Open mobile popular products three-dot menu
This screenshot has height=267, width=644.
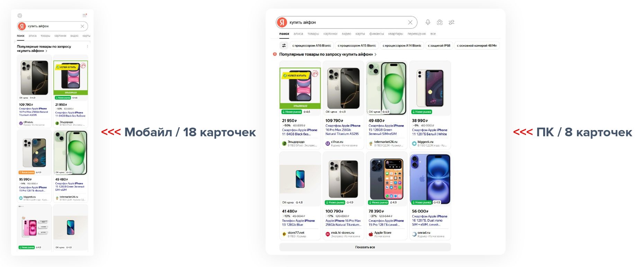[x=87, y=46]
